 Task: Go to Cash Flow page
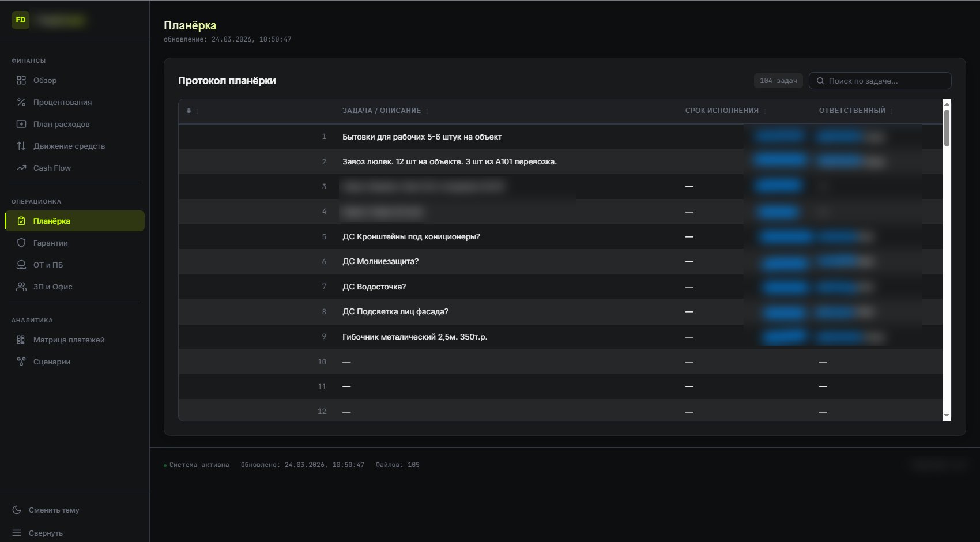click(74, 168)
